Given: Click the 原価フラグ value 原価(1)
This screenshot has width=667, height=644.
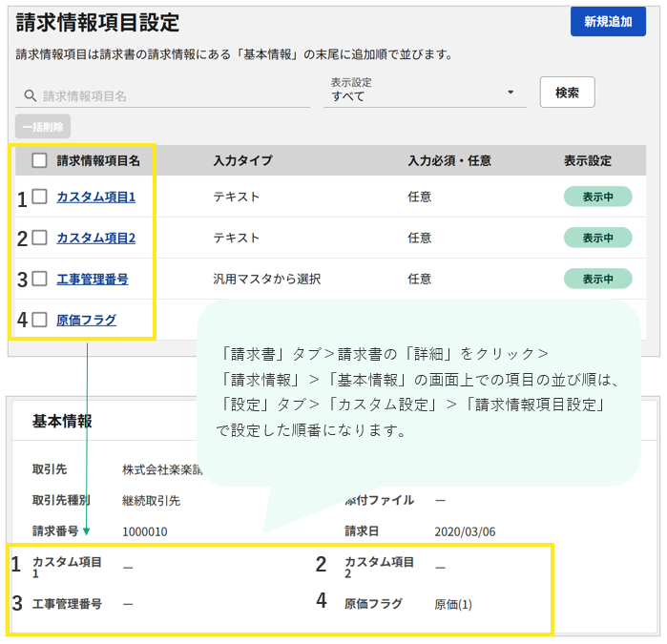Looking at the screenshot, I should pyautogui.click(x=453, y=605).
